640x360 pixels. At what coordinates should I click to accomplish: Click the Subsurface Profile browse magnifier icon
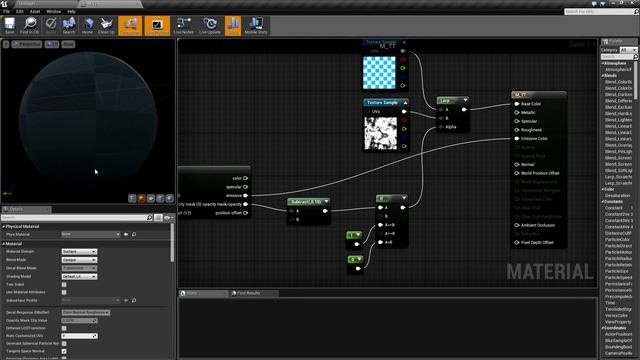click(134, 300)
